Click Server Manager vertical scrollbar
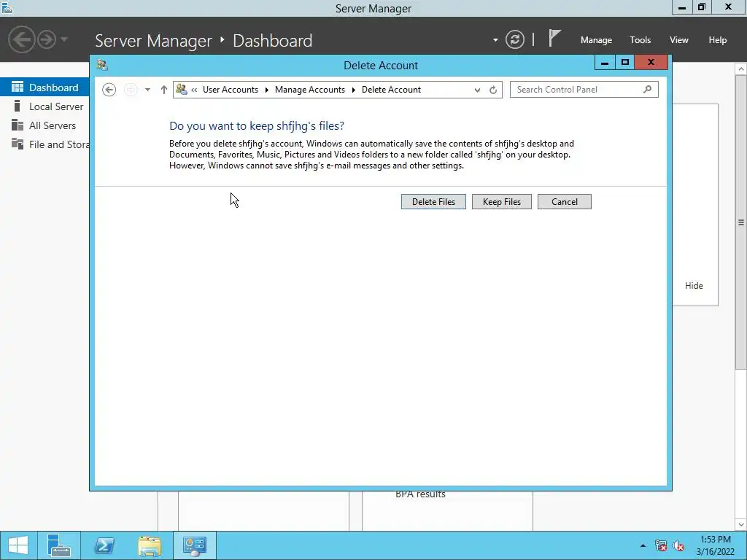 741,222
